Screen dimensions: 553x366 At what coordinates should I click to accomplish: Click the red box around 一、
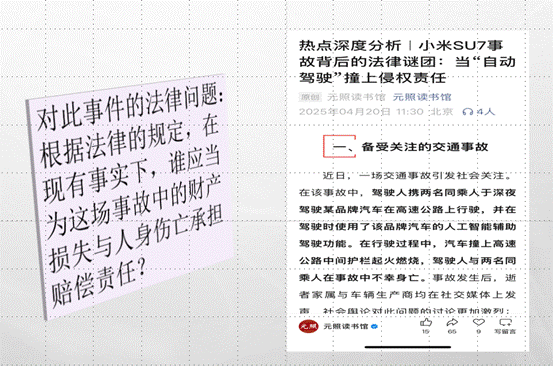pos(339,146)
